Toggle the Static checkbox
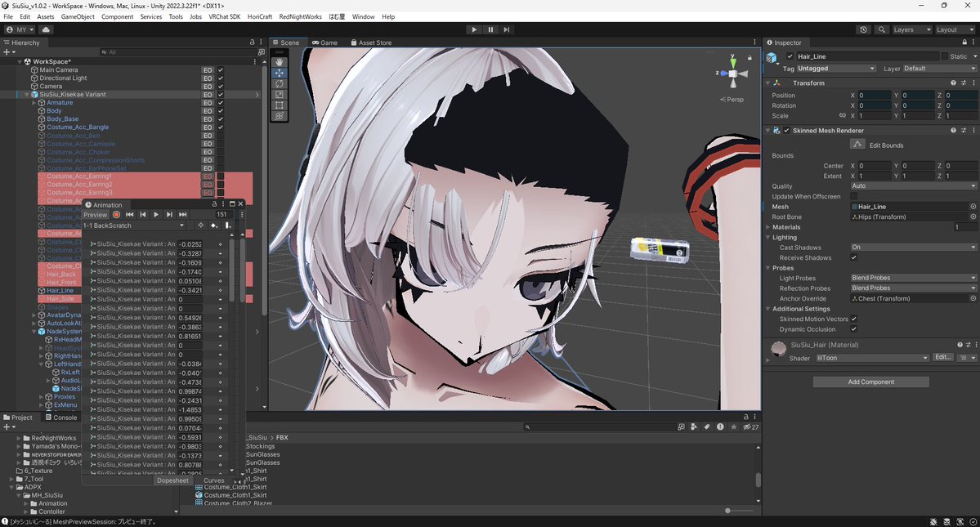The width and height of the screenshot is (980, 527). [944, 56]
